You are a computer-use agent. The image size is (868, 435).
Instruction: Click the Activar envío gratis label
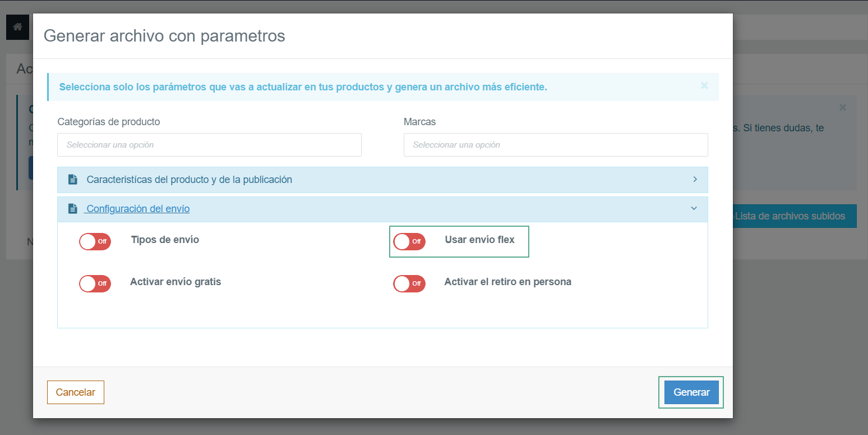(176, 282)
